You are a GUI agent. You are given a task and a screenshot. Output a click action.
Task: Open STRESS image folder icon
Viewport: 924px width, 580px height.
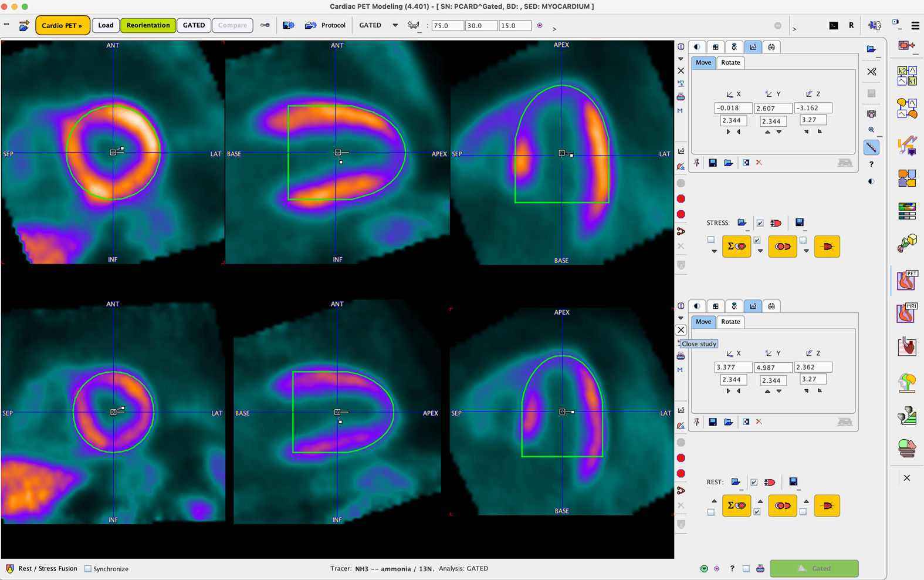coord(742,222)
